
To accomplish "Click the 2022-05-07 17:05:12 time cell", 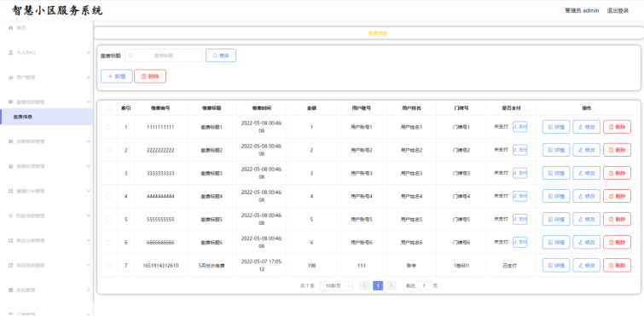I will click(x=261, y=265).
